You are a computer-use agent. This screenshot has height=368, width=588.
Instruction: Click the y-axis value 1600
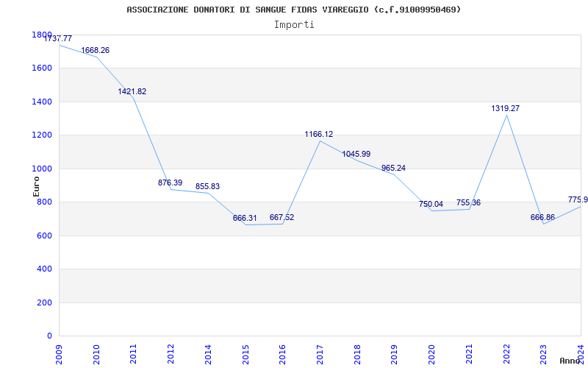42,68
